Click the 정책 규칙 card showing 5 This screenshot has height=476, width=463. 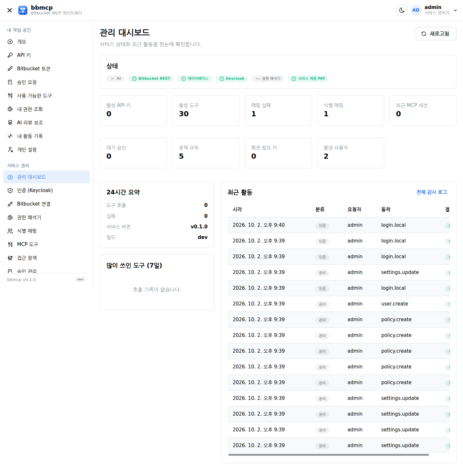click(x=205, y=153)
